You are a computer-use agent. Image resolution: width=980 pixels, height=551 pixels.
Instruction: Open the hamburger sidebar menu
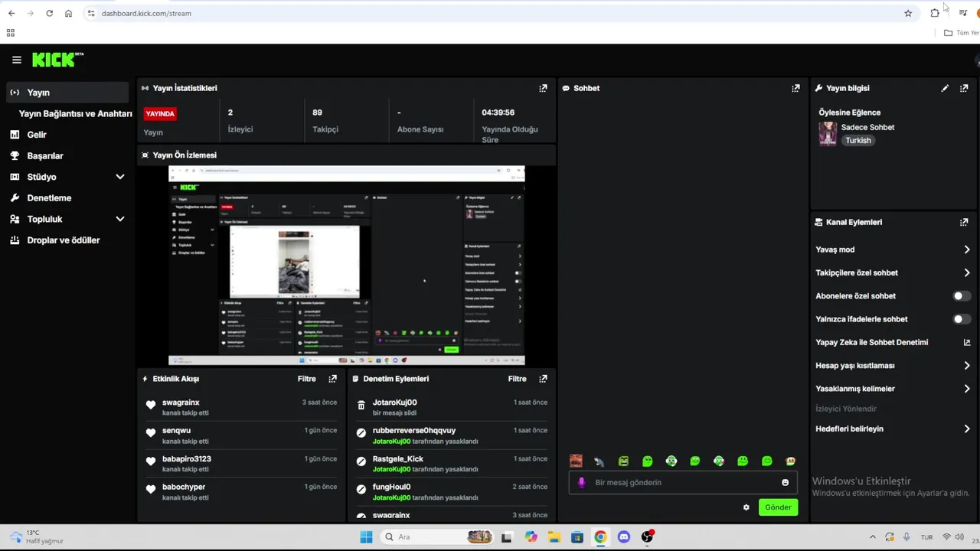point(16,60)
